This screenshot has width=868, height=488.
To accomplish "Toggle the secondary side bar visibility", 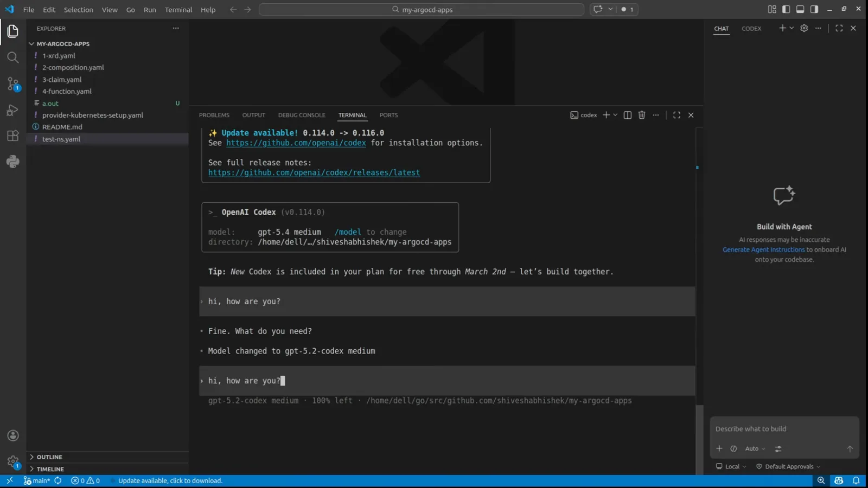I will pyautogui.click(x=814, y=9).
